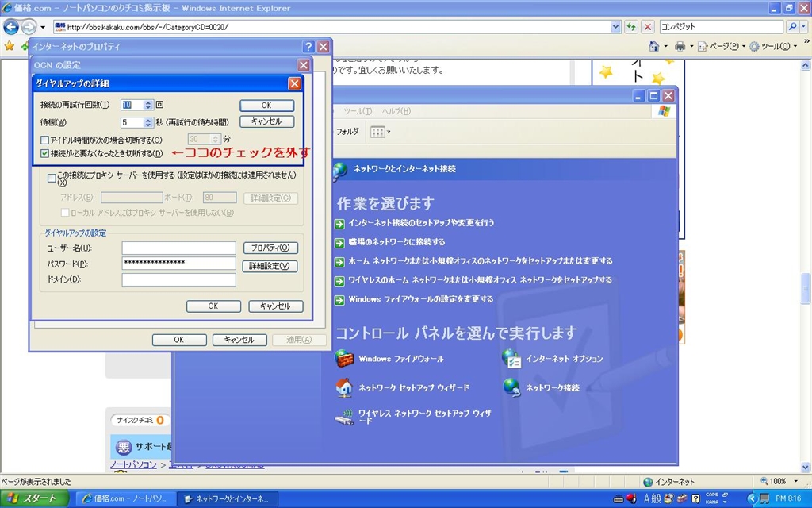The image size is (812, 508).
Task: Click the プロパティ(O) button
Action: point(270,248)
